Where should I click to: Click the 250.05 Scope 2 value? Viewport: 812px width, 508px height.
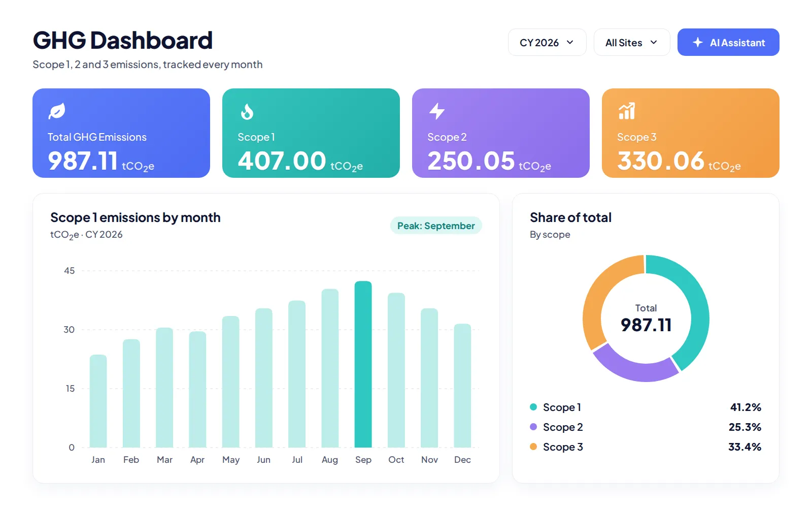pyautogui.click(x=471, y=161)
